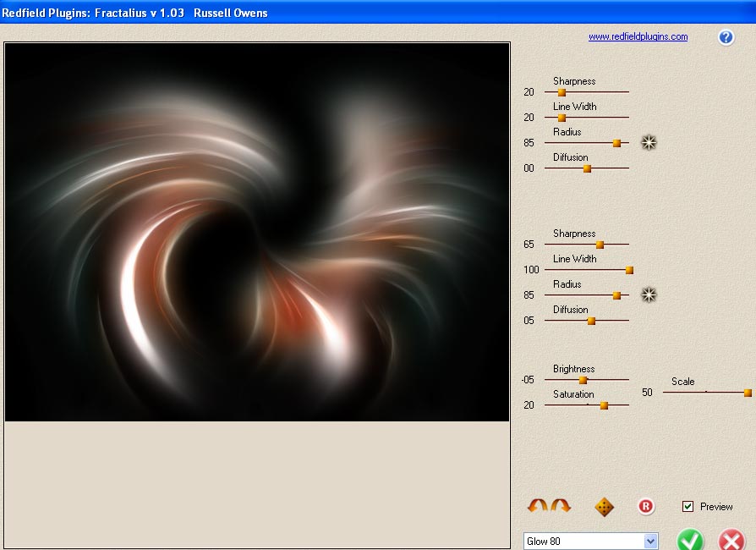Click the fractal preview image
The width and height of the screenshot is (756, 550).
pos(257,232)
